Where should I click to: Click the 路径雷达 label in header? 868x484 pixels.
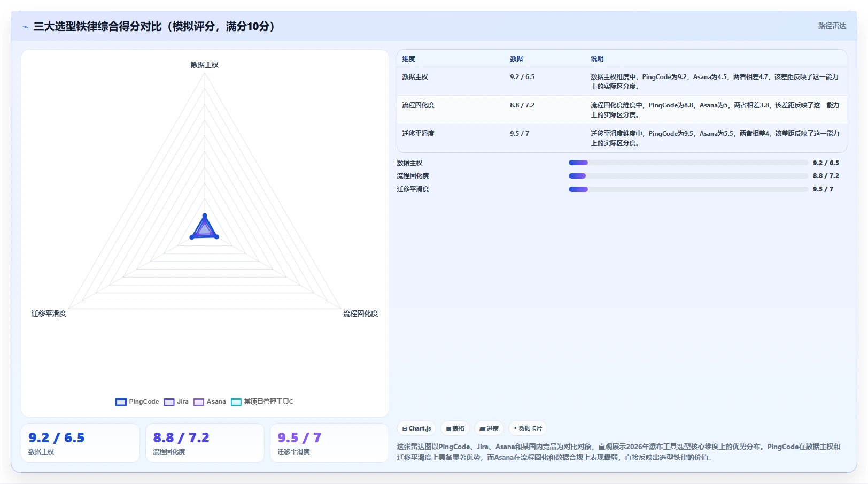(x=832, y=26)
